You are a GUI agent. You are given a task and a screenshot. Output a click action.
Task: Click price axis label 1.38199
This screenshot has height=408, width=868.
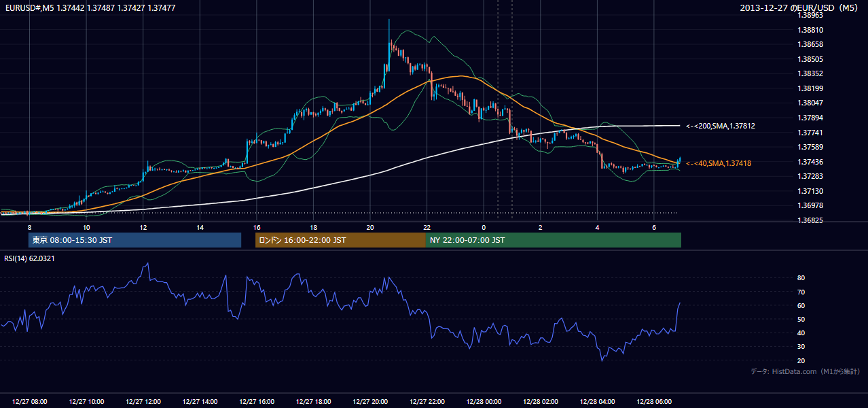[810, 88]
